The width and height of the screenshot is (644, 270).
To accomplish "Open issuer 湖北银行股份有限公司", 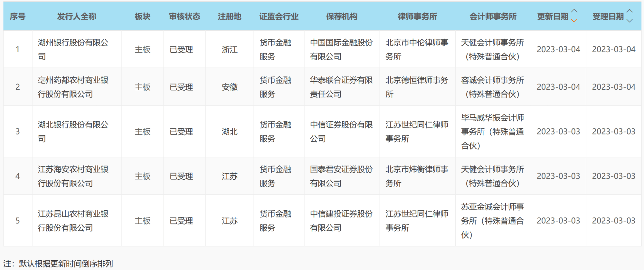I will point(73,132).
